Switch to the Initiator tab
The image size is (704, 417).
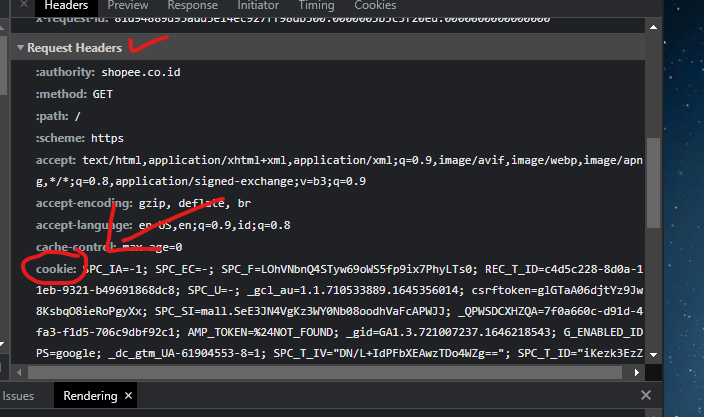tap(258, 5)
